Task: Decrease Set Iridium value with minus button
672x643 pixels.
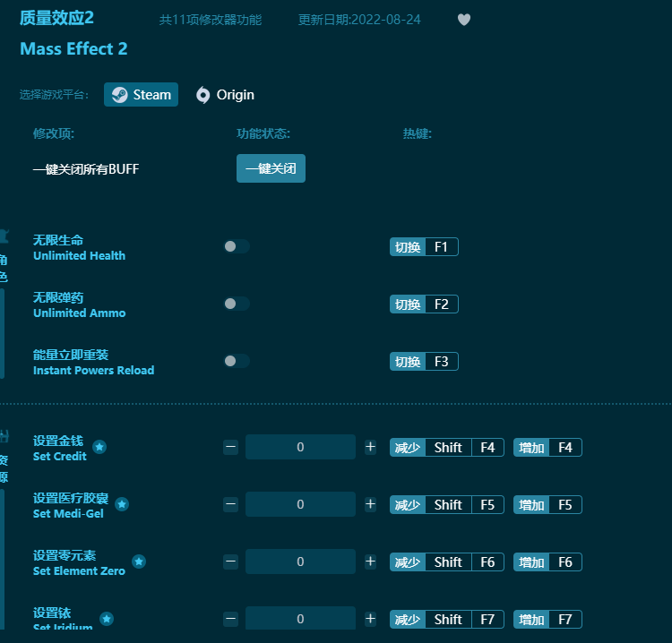Action: 230,619
